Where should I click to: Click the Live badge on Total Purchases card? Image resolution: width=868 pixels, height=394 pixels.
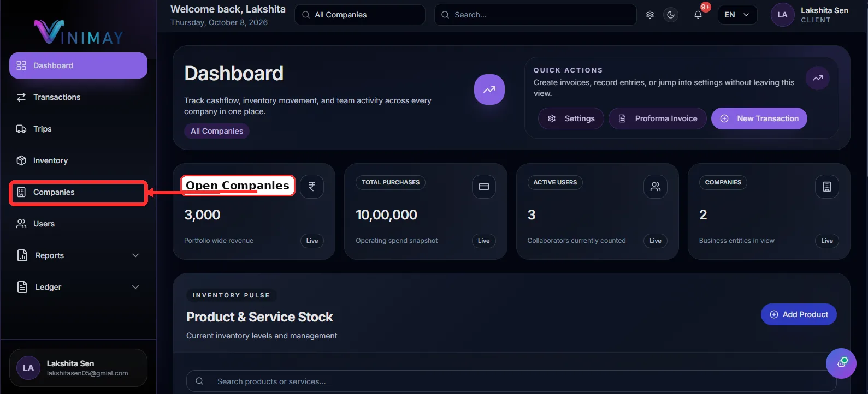(x=484, y=241)
